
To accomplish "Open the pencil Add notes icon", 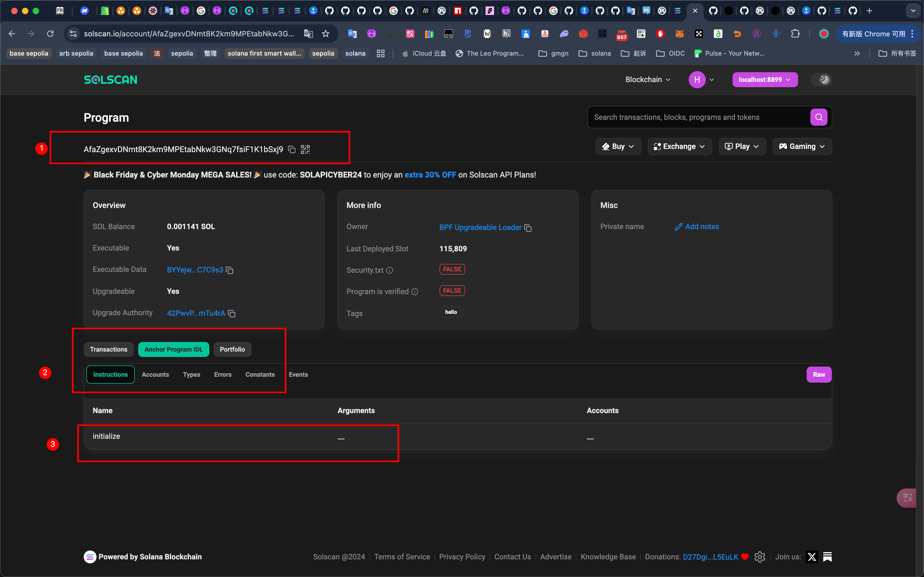I will click(x=679, y=227).
